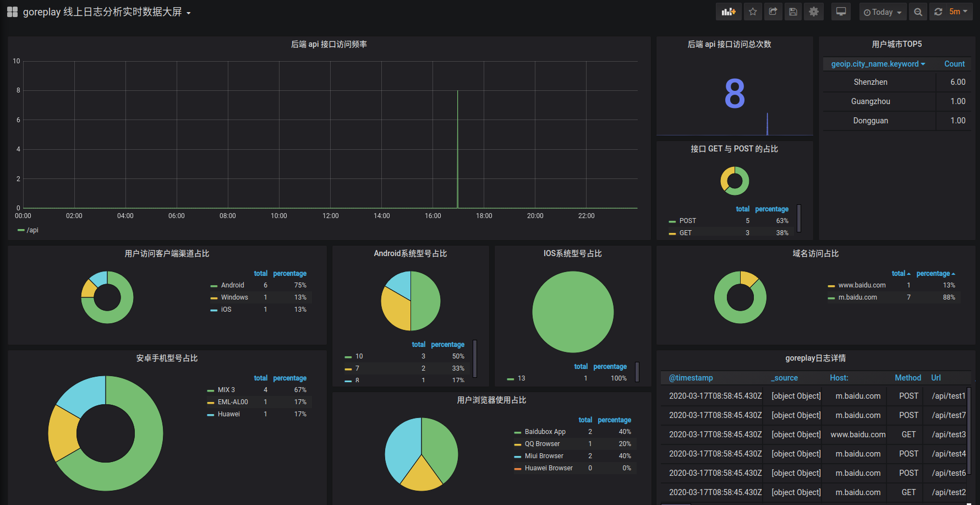Select the Dongguan city cell
The height and width of the screenshot is (505, 980).
pyautogui.click(x=879, y=121)
